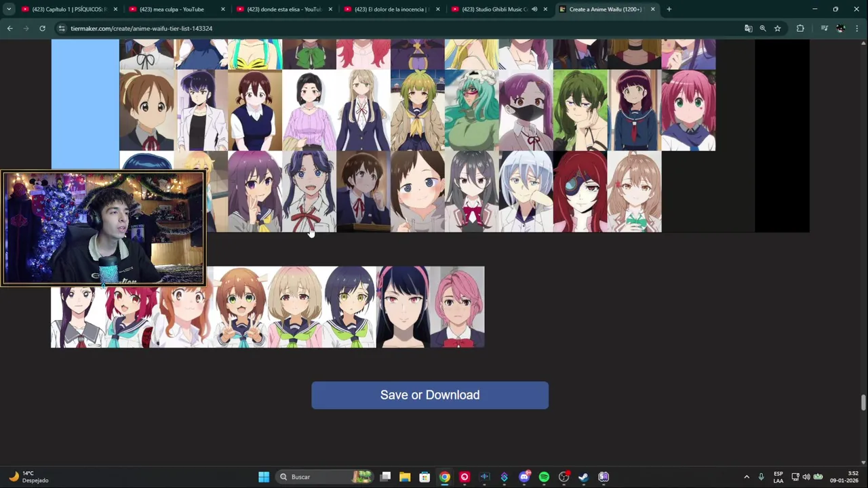Click the streamer webcam overlay
The width and height of the screenshot is (868, 488).
tap(104, 228)
